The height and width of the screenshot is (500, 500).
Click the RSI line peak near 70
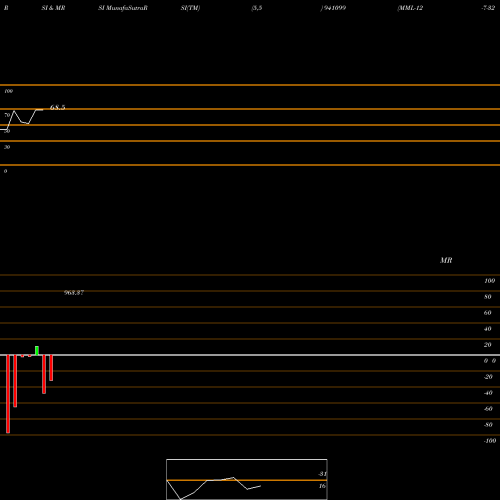click(14, 111)
